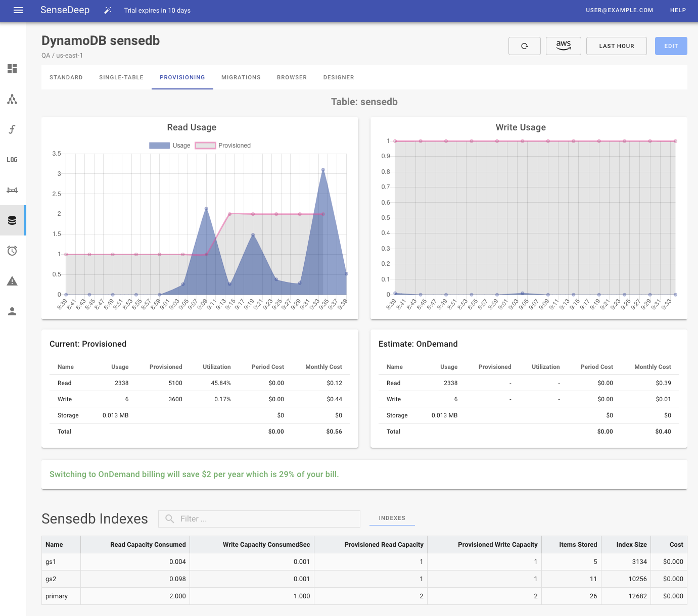
Task: Click the magic wand icon near SenseDeep logo
Action: 107,10
